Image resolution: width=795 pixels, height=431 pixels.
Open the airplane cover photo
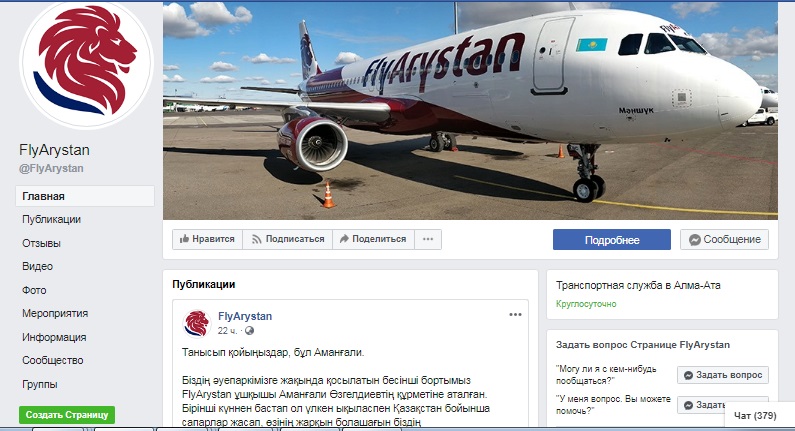tap(470, 111)
